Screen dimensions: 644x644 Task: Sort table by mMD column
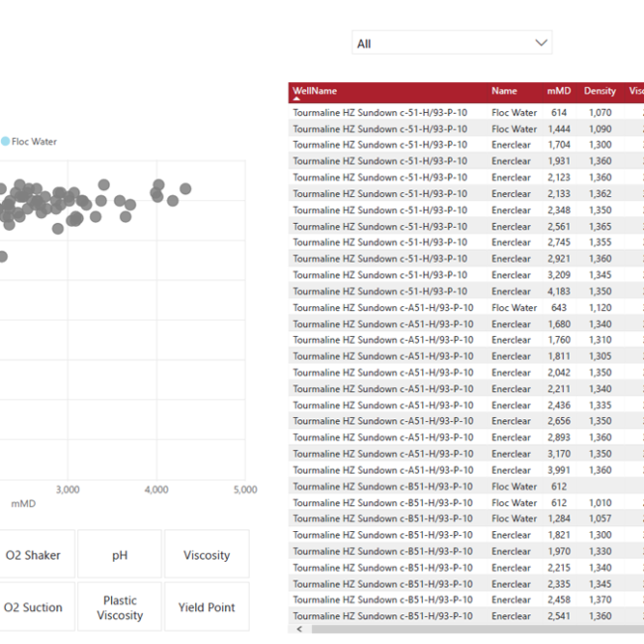click(x=558, y=91)
